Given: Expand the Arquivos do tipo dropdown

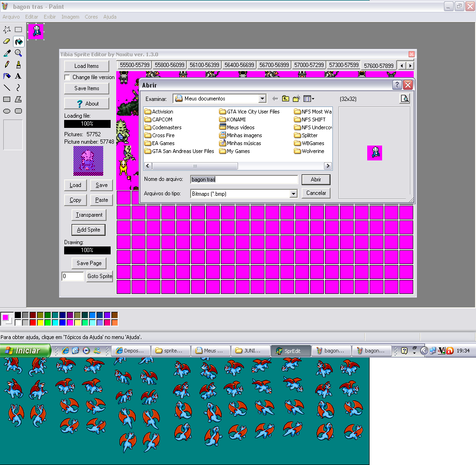Looking at the screenshot, I should [x=293, y=193].
